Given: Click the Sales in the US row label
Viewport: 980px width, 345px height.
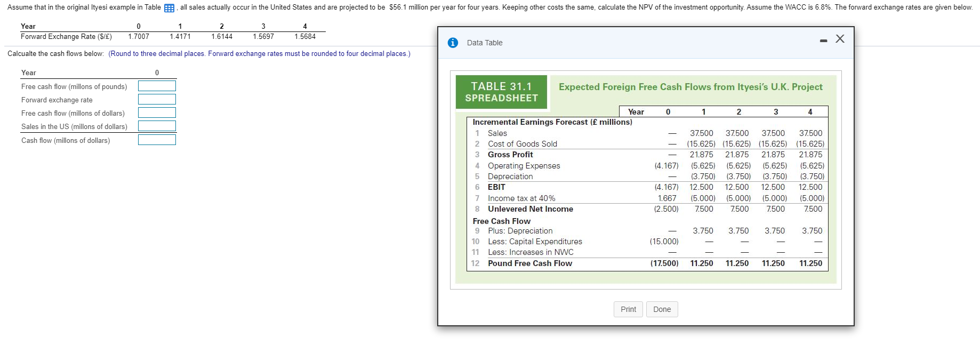Looking at the screenshot, I should (75, 126).
